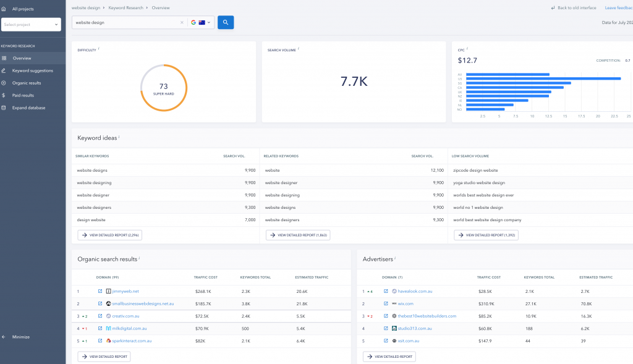633x364 pixels.
Task: Click the US bar in CPC chart
Action: [x=543, y=78]
